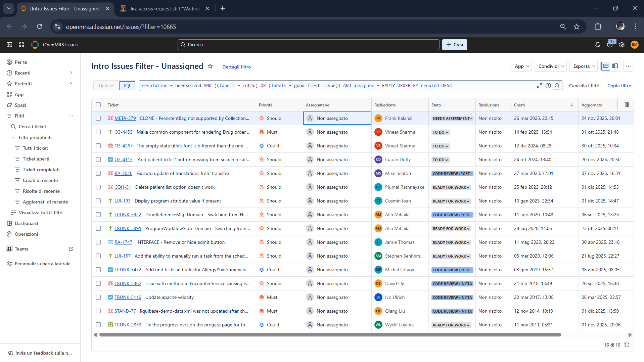Star the Intro Issues Filter as favorite
Viewport: 644px width, 362px height.
click(x=210, y=66)
